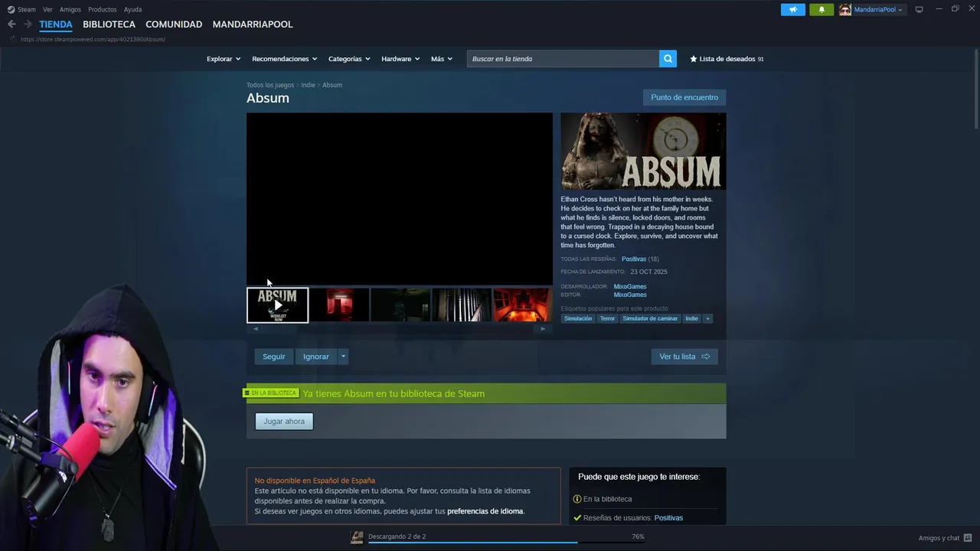
Task: Go back with the left arrow icon
Action: pyautogui.click(x=11, y=24)
